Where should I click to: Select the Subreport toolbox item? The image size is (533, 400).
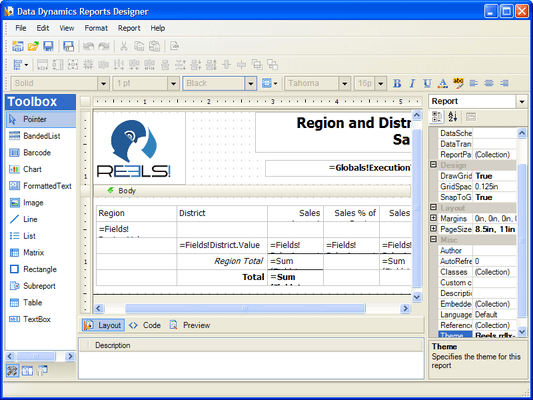(x=41, y=286)
